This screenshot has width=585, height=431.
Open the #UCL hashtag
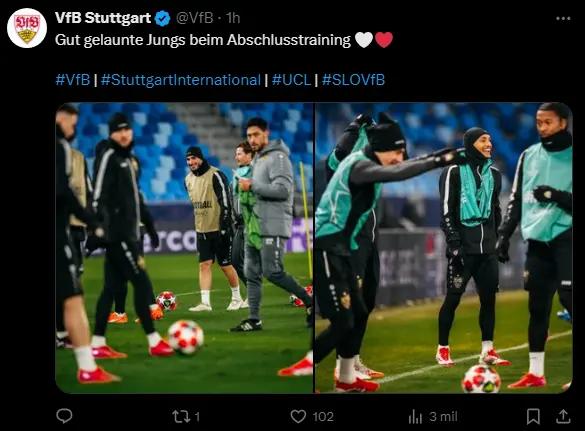pos(291,80)
